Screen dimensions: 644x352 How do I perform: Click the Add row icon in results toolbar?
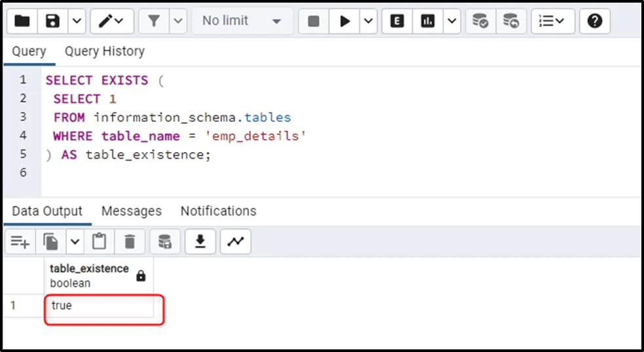click(x=20, y=242)
